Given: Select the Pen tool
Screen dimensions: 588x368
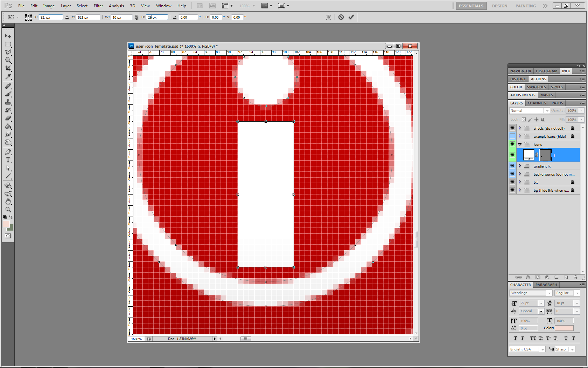Looking at the screenshot, I should pyautogui.click(x=8, y=152).
